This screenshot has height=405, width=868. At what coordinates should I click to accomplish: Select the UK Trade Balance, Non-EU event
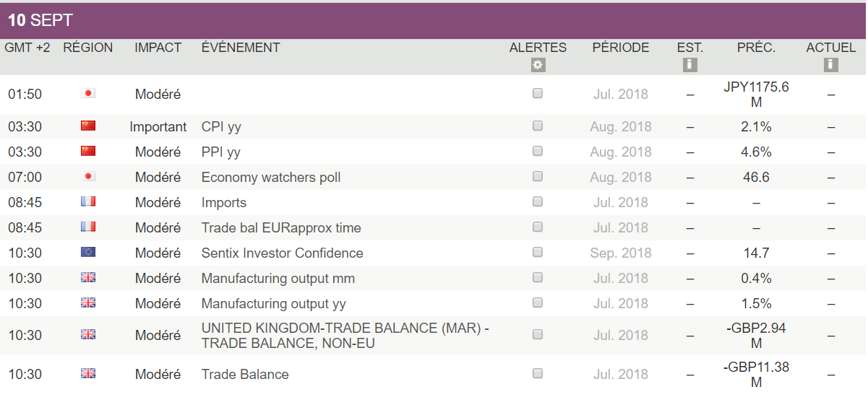coord(345,336)
